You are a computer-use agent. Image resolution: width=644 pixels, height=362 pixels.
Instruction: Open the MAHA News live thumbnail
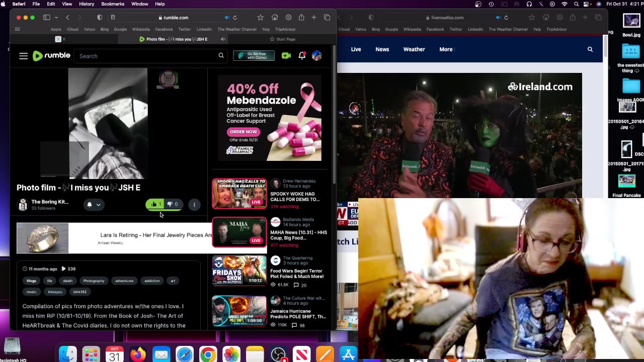pos(239,232)
